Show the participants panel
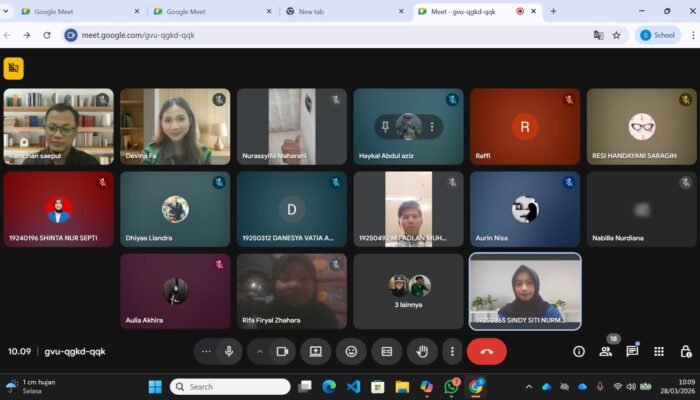The width and height of the screenshot is (700, 400). point(606,351)
